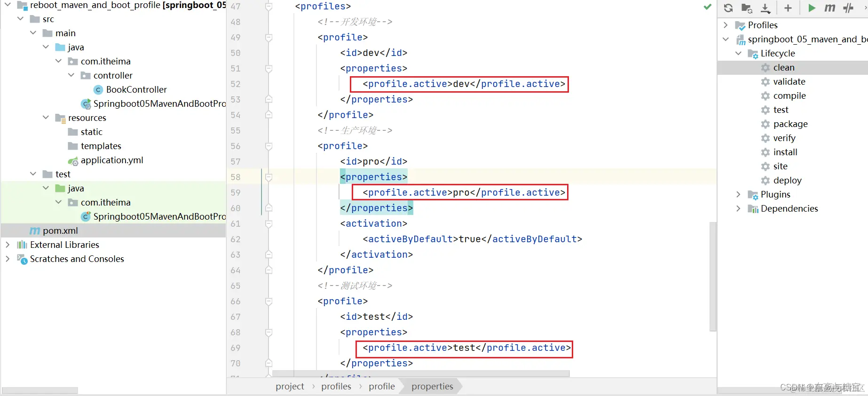
Task: Expand Scratches and Consoles node
Action: point(8,259)
